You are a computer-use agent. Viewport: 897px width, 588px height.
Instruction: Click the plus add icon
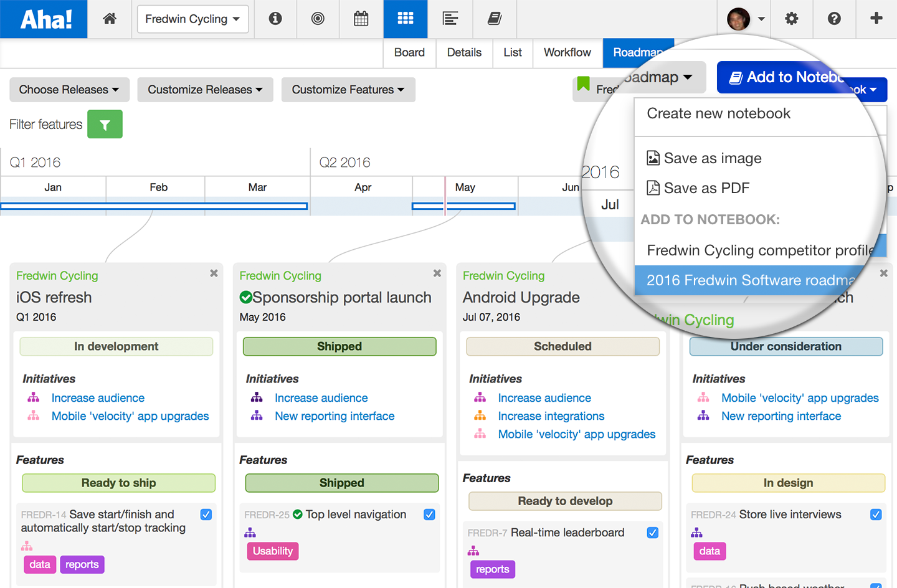(876, 18)
